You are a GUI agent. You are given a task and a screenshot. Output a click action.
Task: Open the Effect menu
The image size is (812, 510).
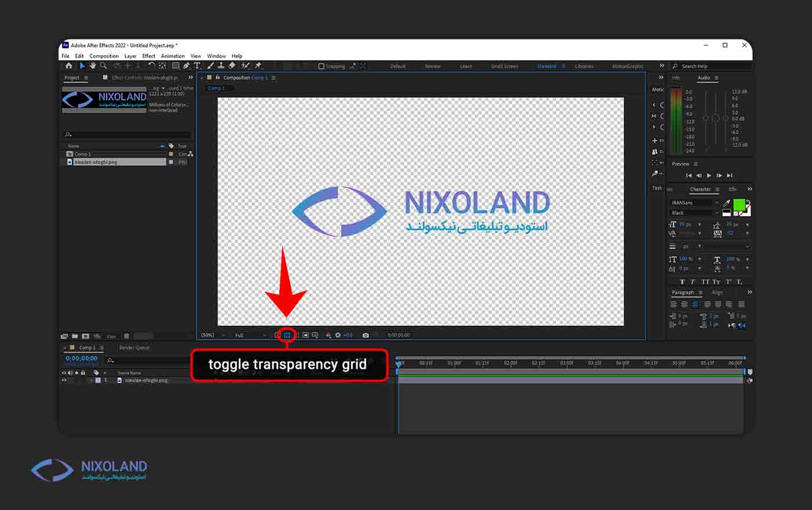pos(148,56)
